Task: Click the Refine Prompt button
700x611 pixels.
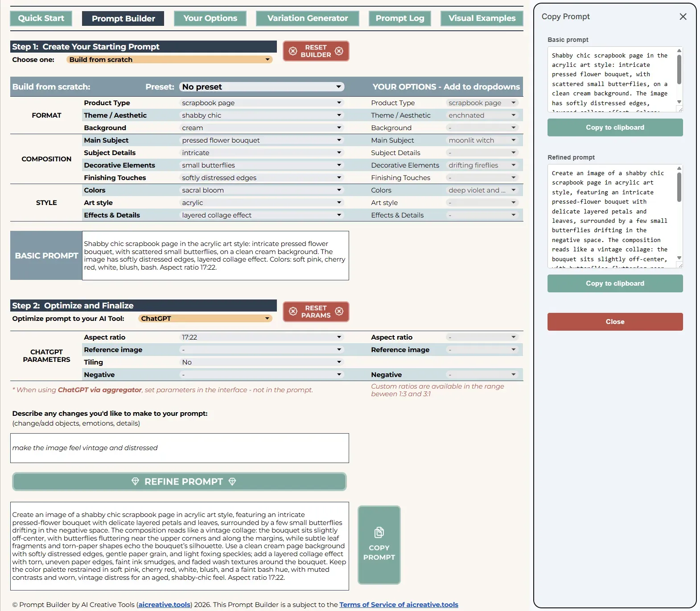Action: 179,482
